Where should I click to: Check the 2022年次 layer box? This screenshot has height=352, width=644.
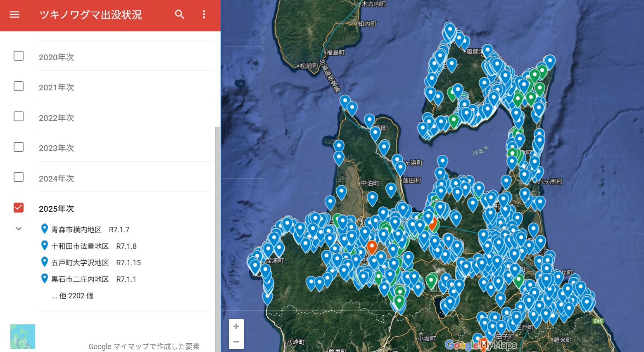click(19, 116)
